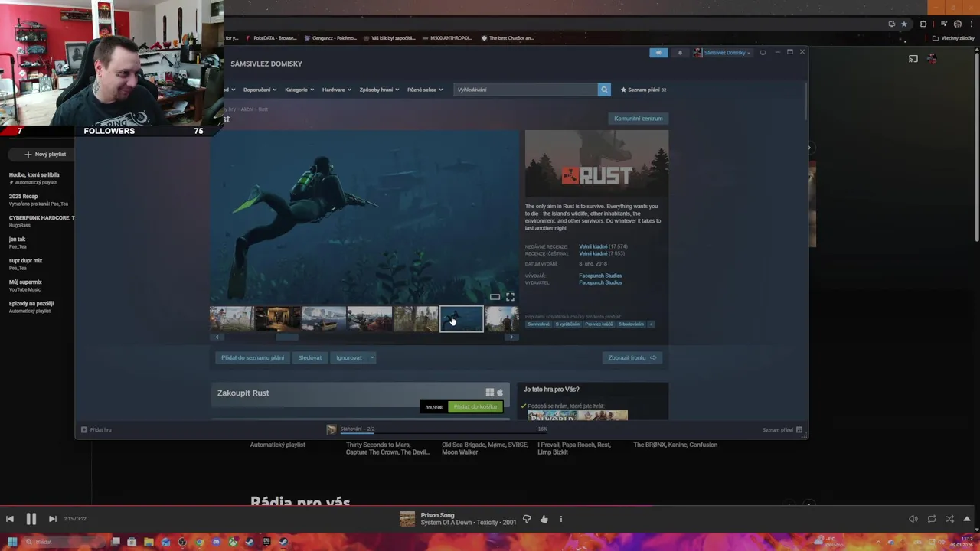Click the Pro více hráčů tag
Viewport: 980px width, 551px height.
pyautogui.click(x=599, y=324)
